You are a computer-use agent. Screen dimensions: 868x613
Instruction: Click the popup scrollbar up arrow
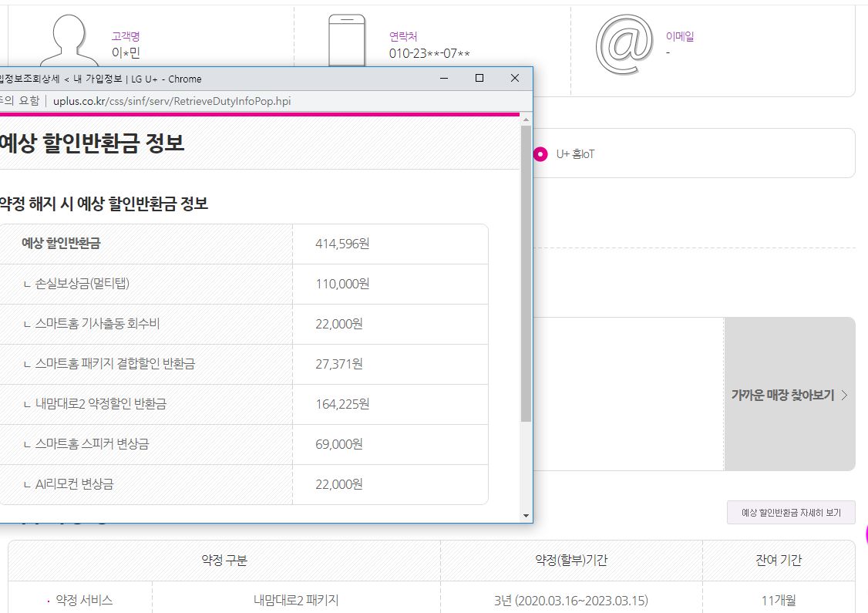pyautogui.click(x=527, y=120)
